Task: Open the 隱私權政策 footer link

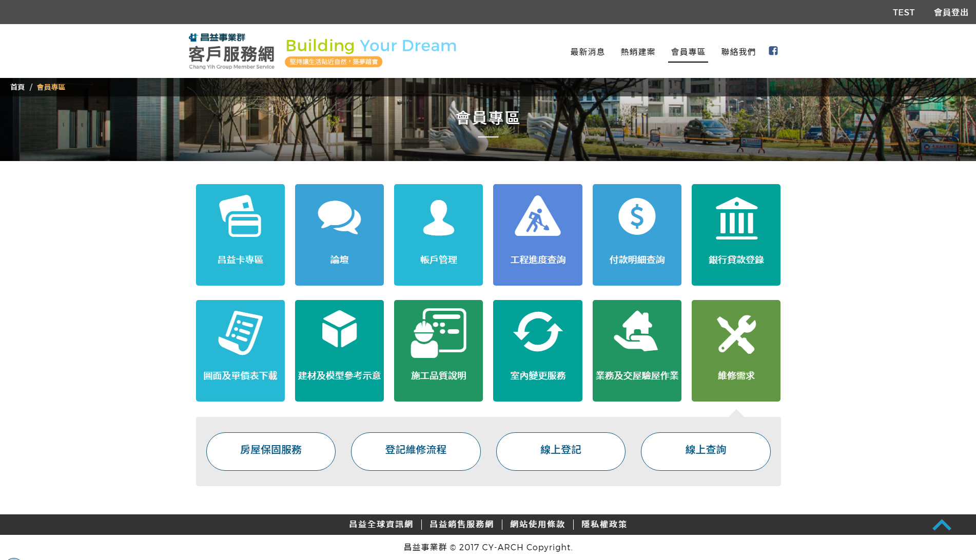Action: (x=604, y=524)
